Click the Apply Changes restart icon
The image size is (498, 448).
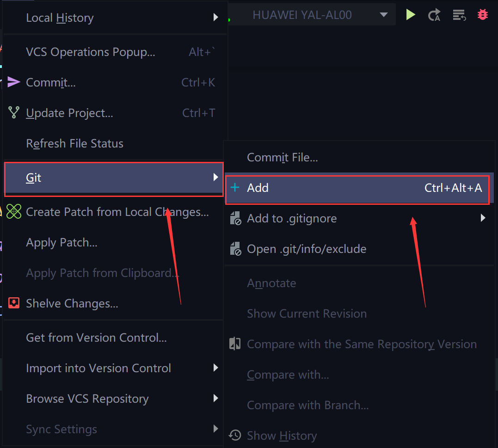[x=434, y=15]
